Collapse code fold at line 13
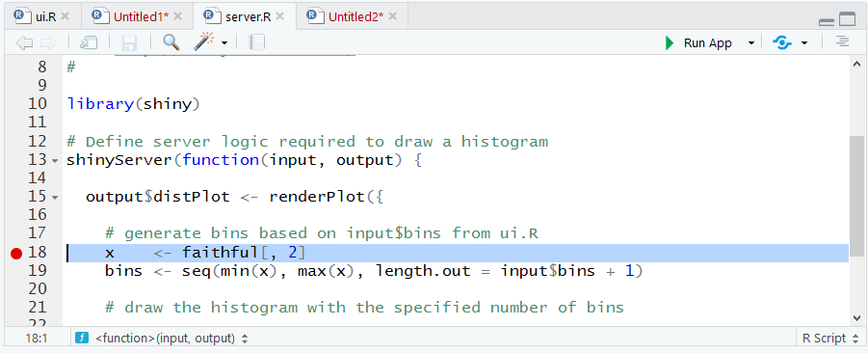 coord(55,161)
